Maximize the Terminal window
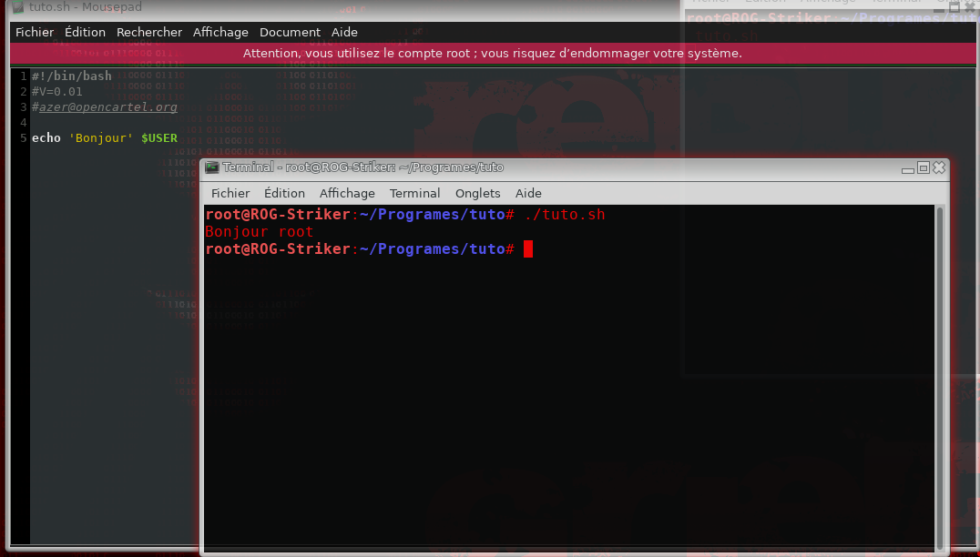 pos(924,168)
